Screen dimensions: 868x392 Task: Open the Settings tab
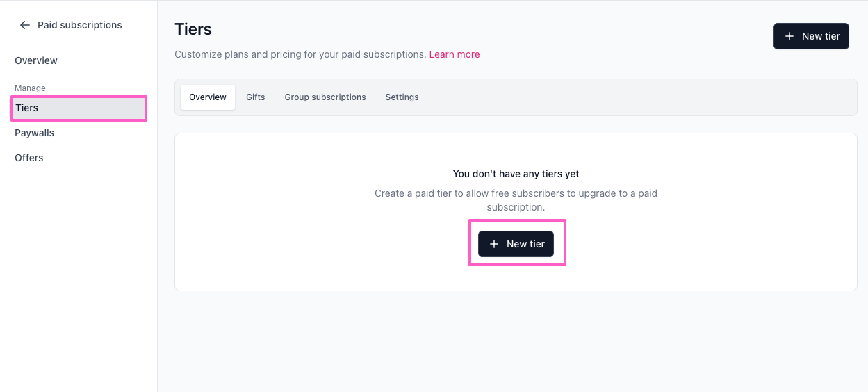click(x=402, y=97)
